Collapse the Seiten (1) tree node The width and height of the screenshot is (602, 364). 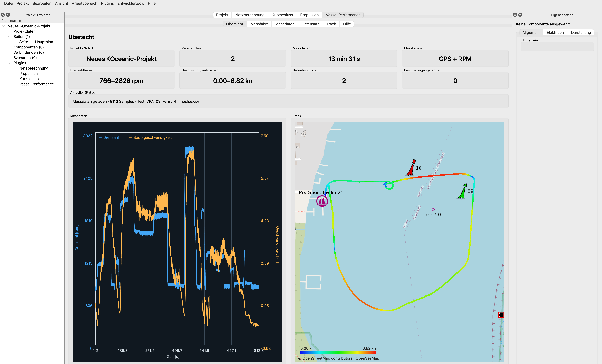tap(9, 37)
